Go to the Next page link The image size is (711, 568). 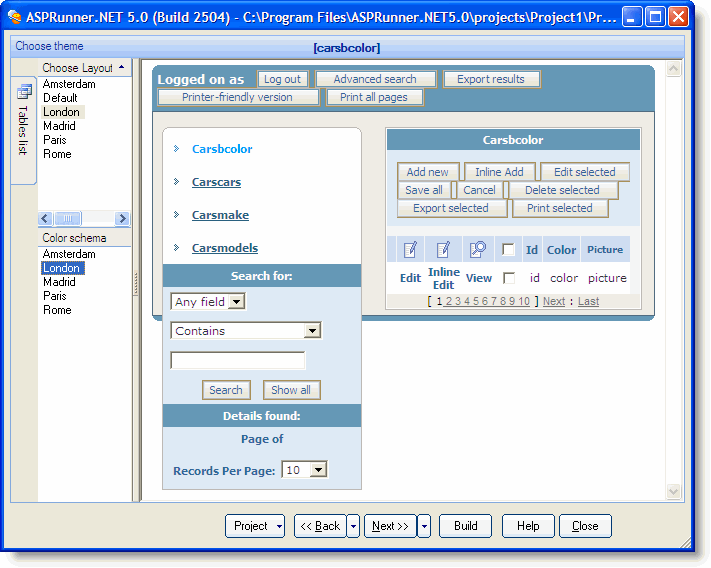(x=554, y=301)
